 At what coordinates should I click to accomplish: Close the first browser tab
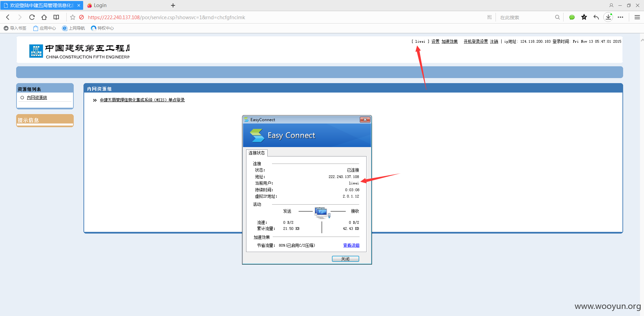[79, 5]
